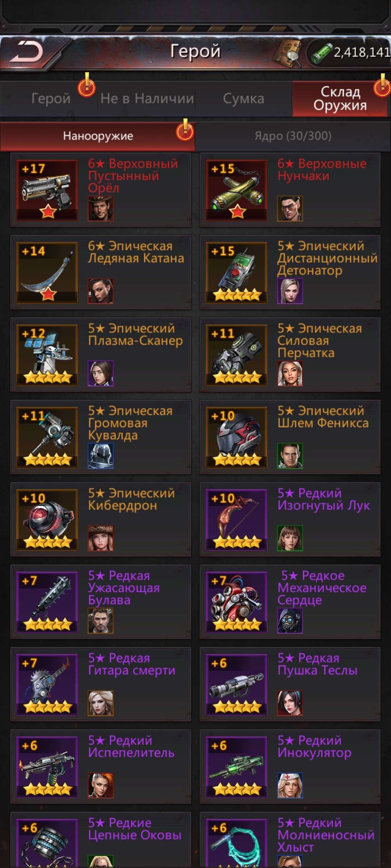Switch to the Сумка tab
This screenshot has width=391, height=868.
coord(244,98)
